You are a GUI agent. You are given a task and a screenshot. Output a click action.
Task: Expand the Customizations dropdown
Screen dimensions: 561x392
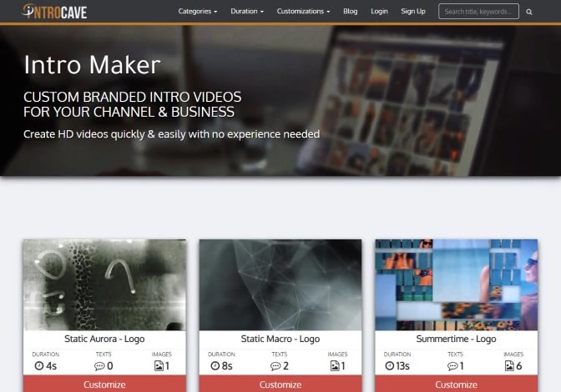tap(303, 12)
